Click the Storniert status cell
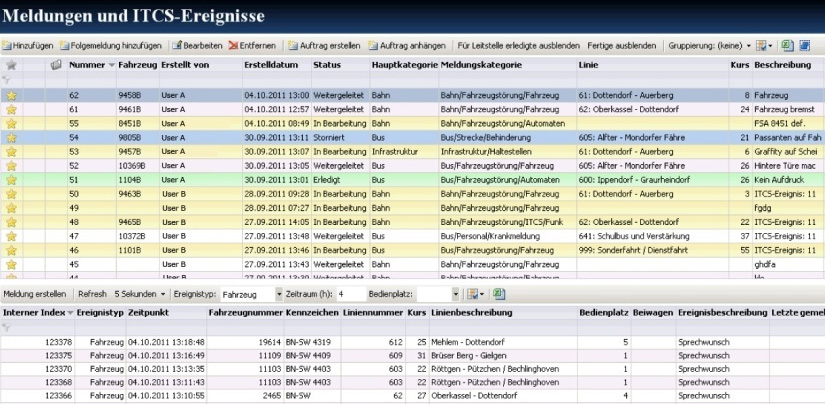The height and width of the screenshot is (404, 825). click(x=340, y=138)
